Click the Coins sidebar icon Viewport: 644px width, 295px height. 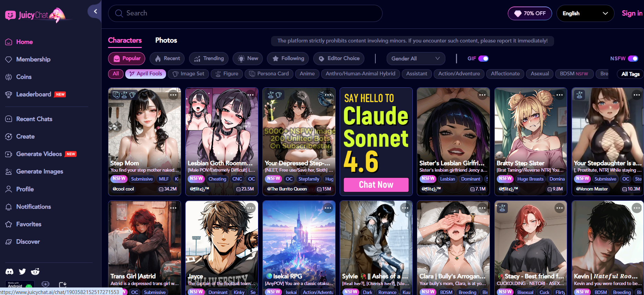(x=9, y=77)
